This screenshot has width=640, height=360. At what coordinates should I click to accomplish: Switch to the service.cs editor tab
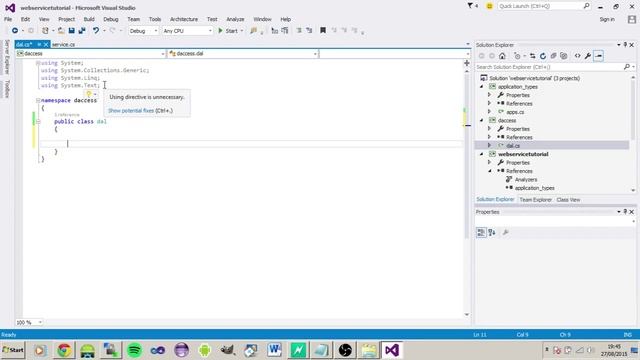(x=63, y=44)
